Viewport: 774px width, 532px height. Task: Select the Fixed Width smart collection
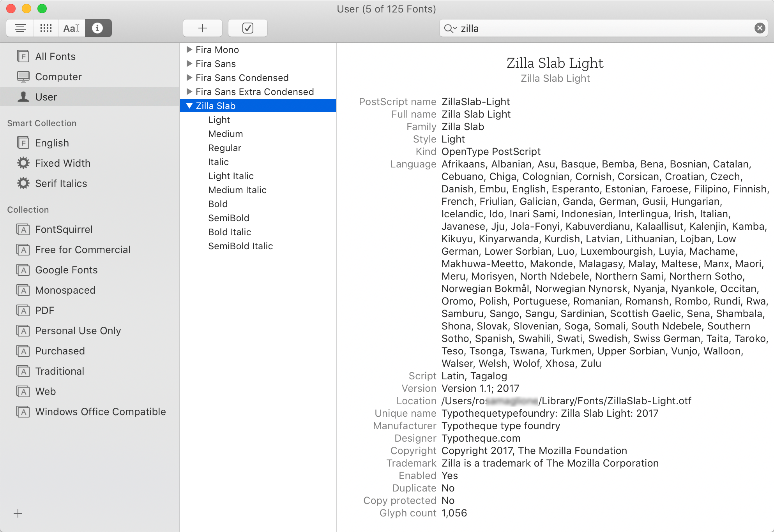click(x=64, y=164)
